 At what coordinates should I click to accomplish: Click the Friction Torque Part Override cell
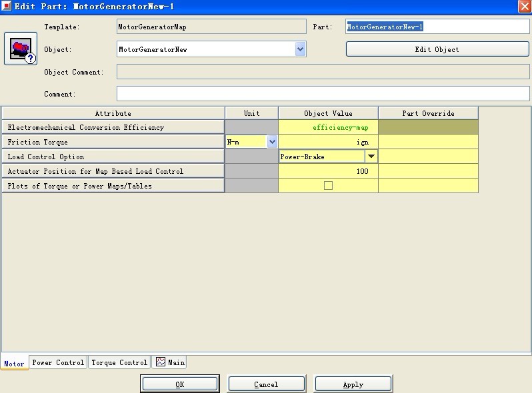point(428,142)
